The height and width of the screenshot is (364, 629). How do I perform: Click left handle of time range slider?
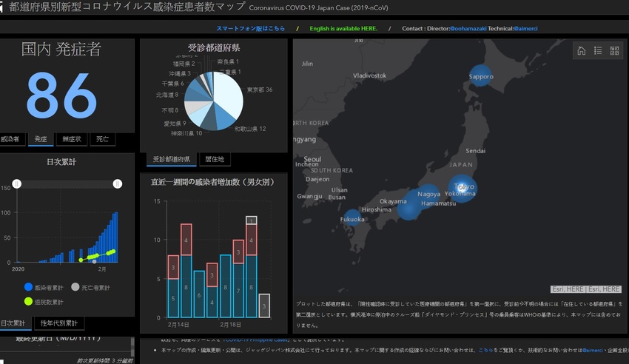[x=16, y=183]
